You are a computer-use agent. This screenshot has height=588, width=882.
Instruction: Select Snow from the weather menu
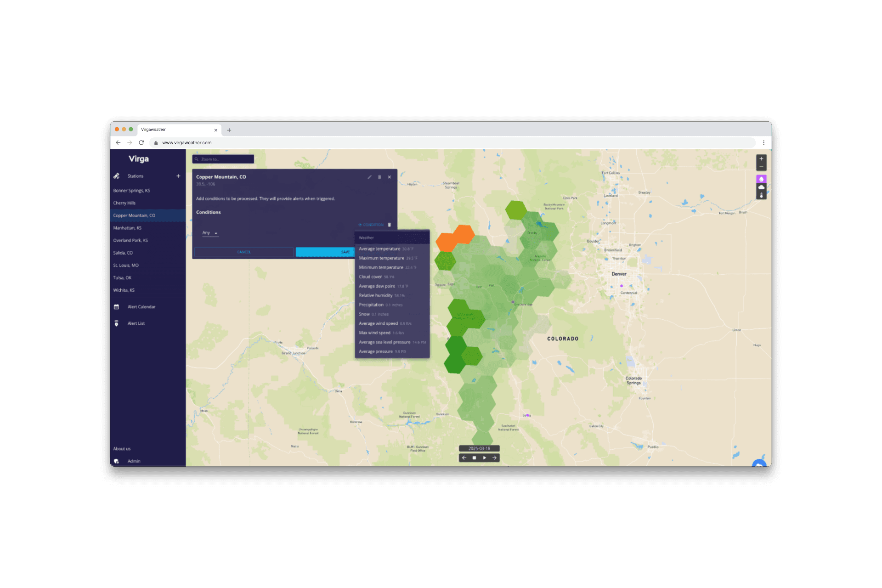364,314
